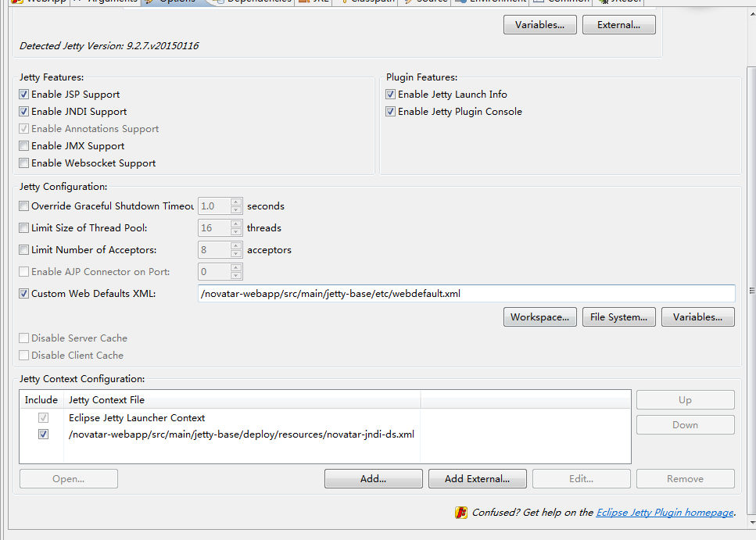756x540 pixels.
Task: Click the Enable AJP Connector on Port checkbox
Action: [23, 271]
